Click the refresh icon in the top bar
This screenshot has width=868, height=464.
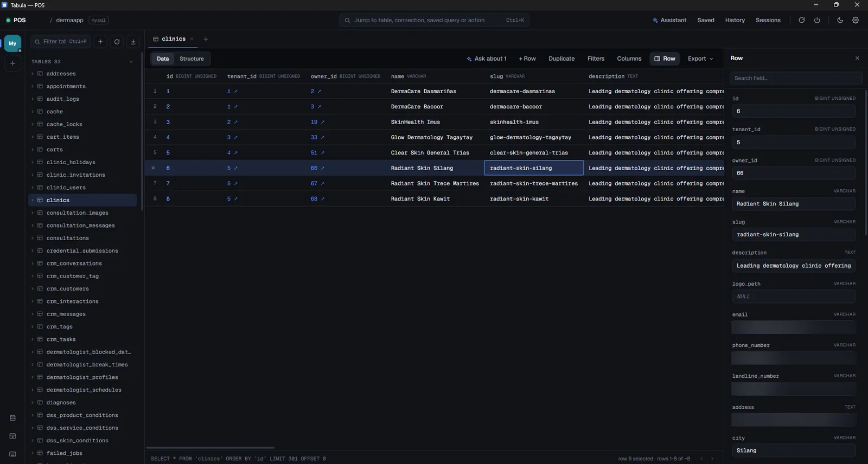coord(801,20)
